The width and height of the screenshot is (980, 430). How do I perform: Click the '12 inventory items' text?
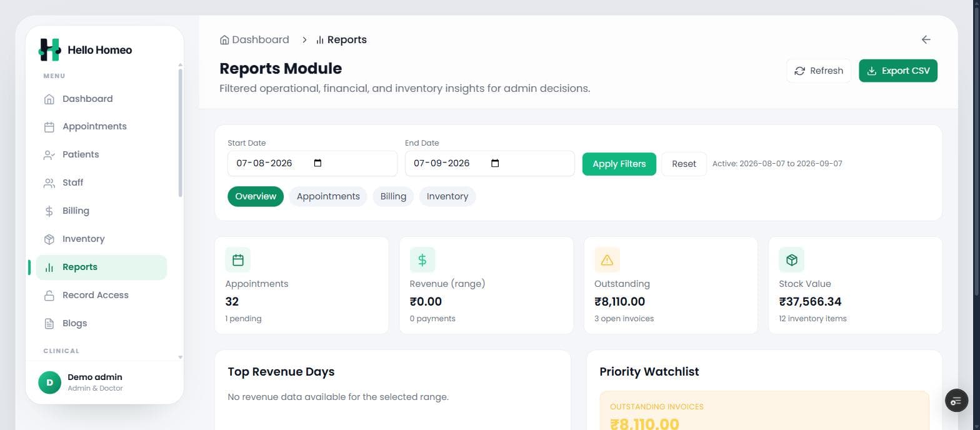click(x=812, y=319)
